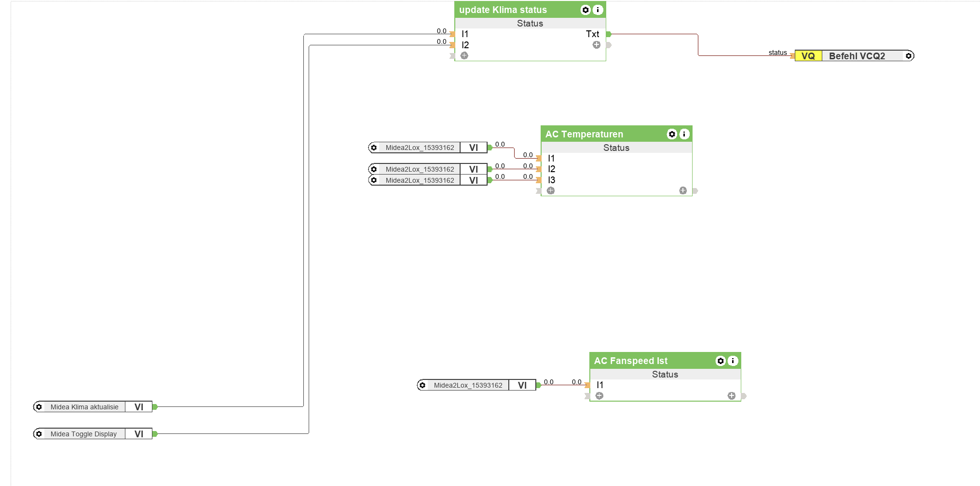Select the AC Fanspeed Ist block title
Viewport: 980px width, 486px height.
point(631,361)
